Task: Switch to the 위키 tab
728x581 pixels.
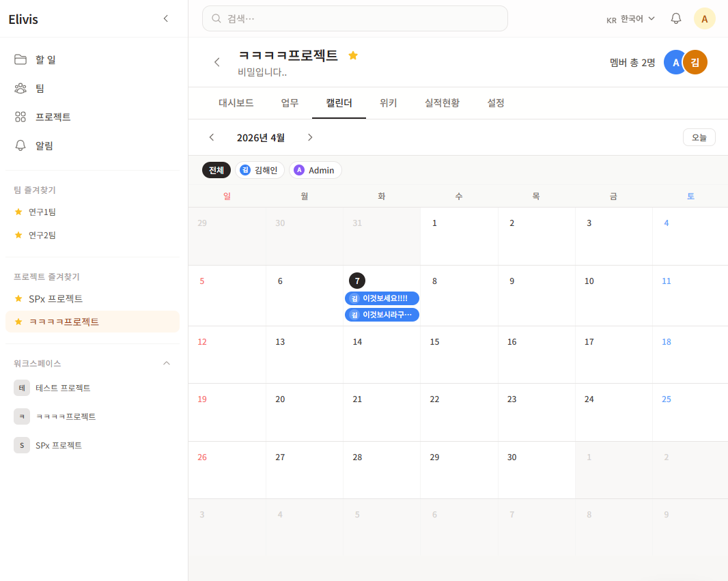Action: (x=388, y=103)
